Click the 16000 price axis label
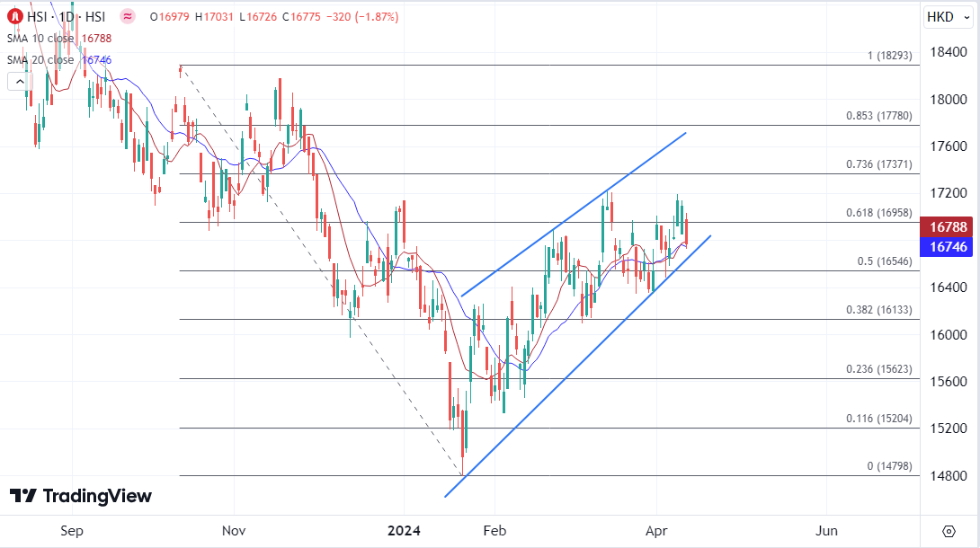 tap(949, 334)
